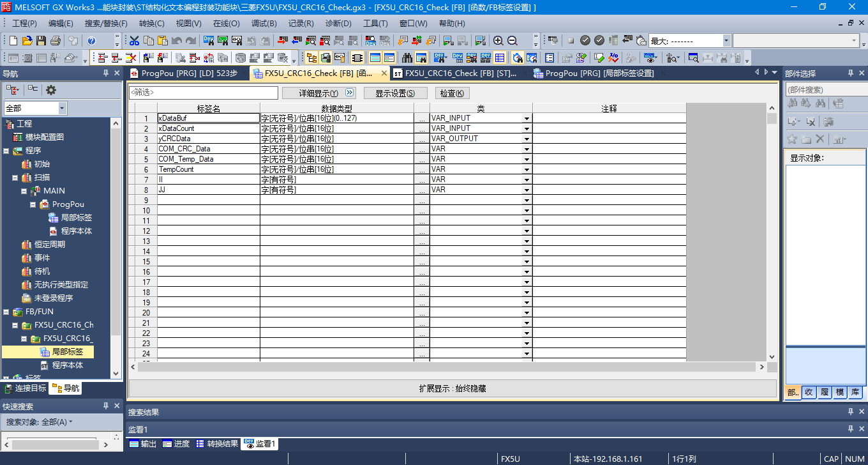Pin the 搜索结果 panel
This screenshot has height=465, width=868.
click(850, 412)
